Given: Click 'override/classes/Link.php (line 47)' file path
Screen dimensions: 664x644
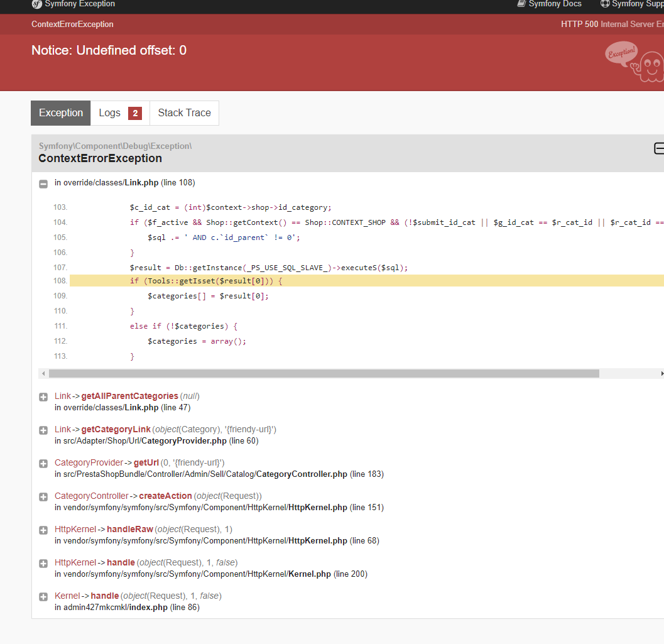Looking at the screenshot, I should (127, 408).
